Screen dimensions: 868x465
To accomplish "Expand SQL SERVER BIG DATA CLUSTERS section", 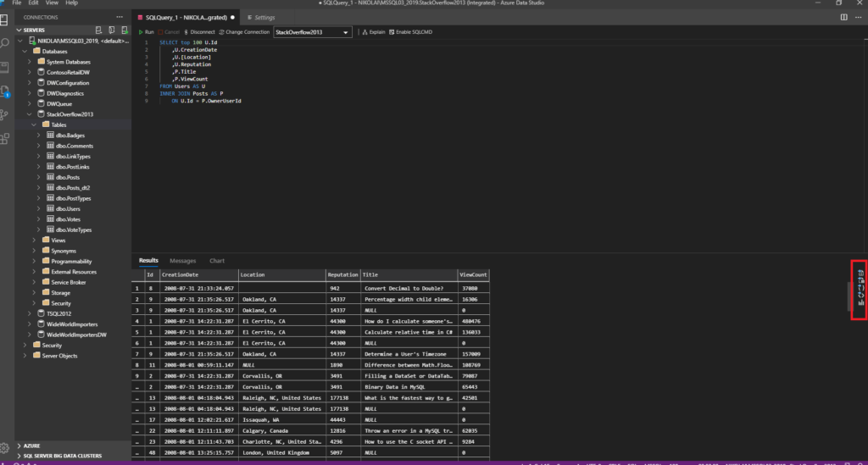I will point(19,456).
